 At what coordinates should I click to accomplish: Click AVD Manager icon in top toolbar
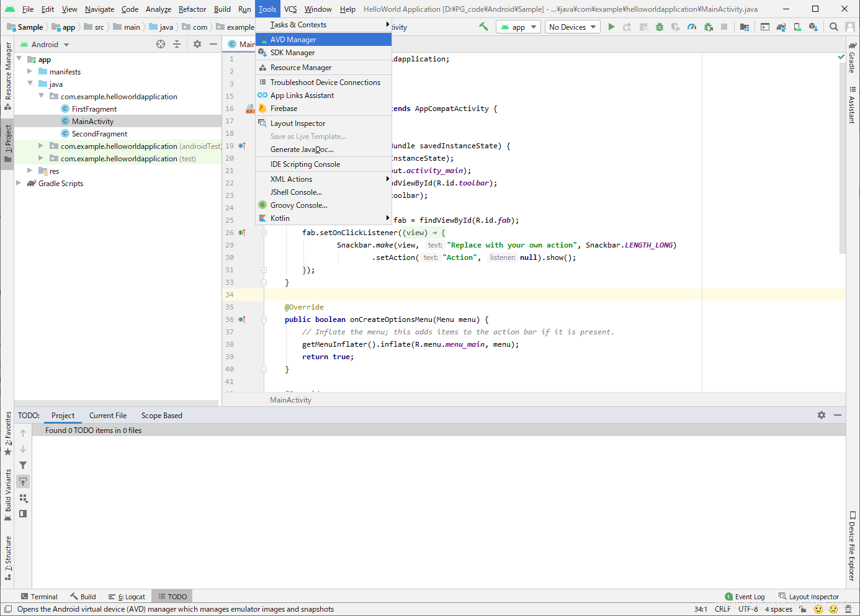tap(797, 27)
